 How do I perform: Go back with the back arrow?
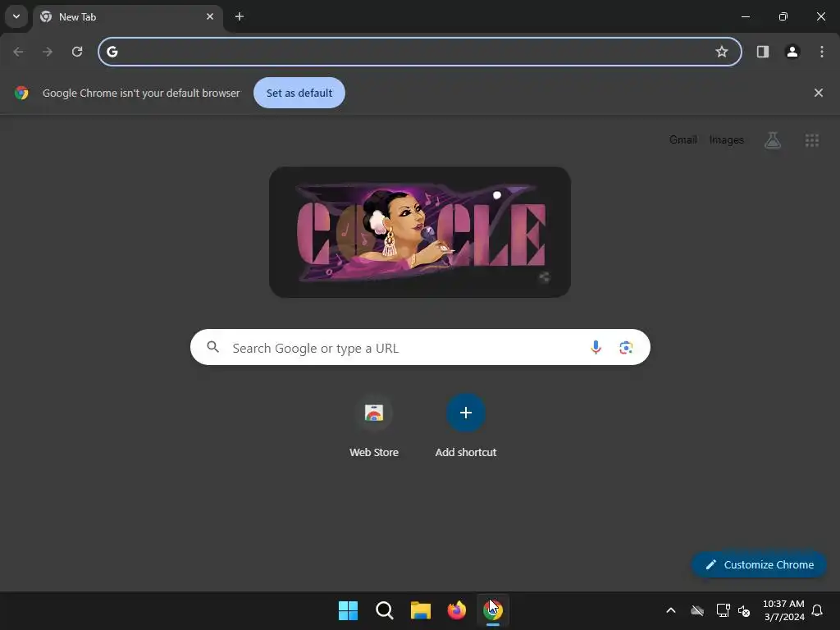tap(18, 52)
